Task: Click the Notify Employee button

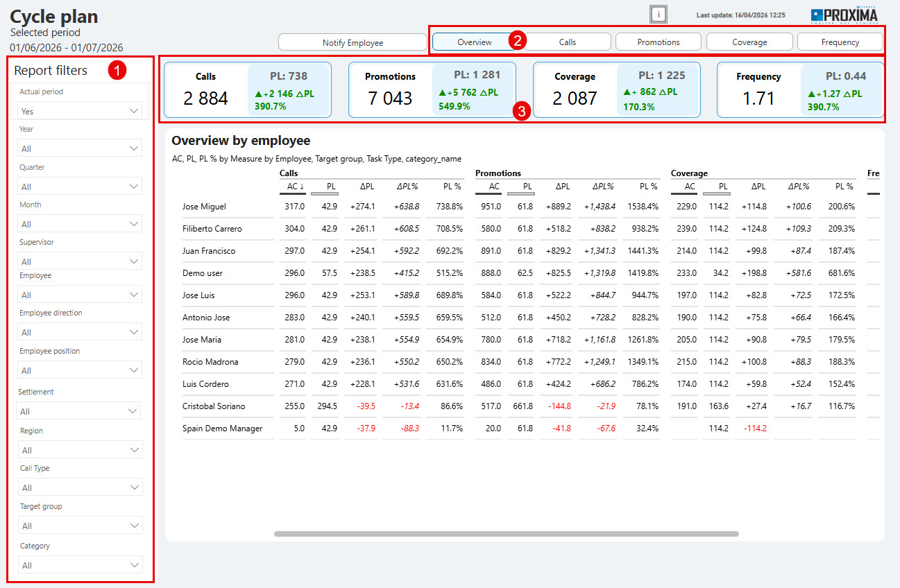Action: (x=353, y=42)
